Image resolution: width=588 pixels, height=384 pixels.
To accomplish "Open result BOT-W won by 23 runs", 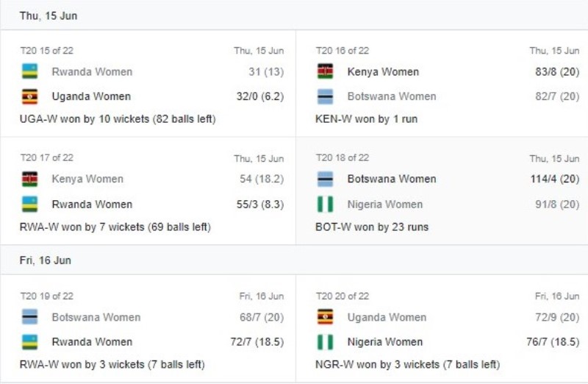I will coord(372,227).
